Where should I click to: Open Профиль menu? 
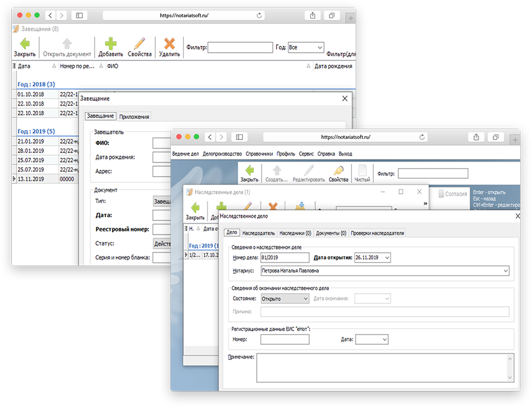(x=286, y=154)
